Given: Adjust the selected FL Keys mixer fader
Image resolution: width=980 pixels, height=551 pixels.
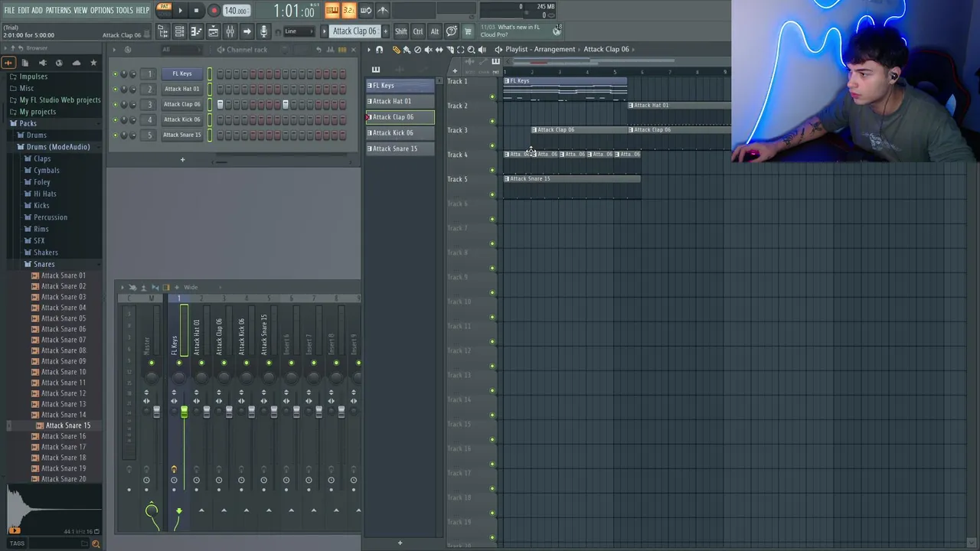Looking at the screenshot, I should (184, 412).
